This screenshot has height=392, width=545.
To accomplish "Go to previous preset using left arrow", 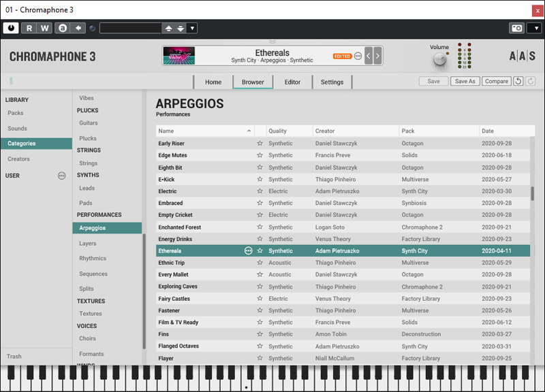I will coord(369,56).
